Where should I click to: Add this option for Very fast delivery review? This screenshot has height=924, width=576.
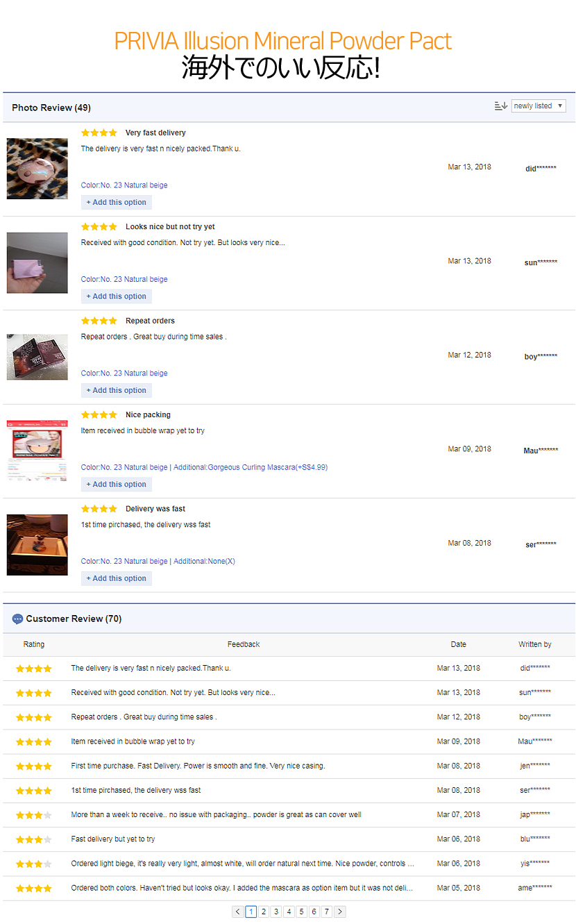(x=116, y=203)
